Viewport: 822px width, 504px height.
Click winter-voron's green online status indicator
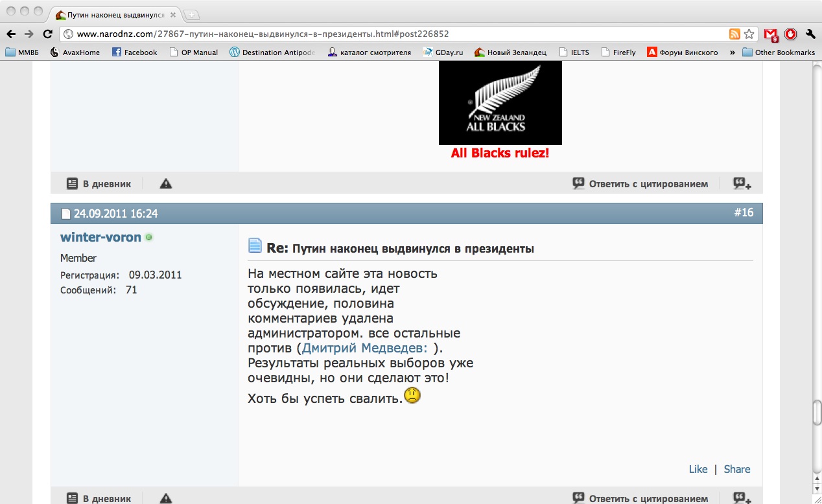(148, 238)
